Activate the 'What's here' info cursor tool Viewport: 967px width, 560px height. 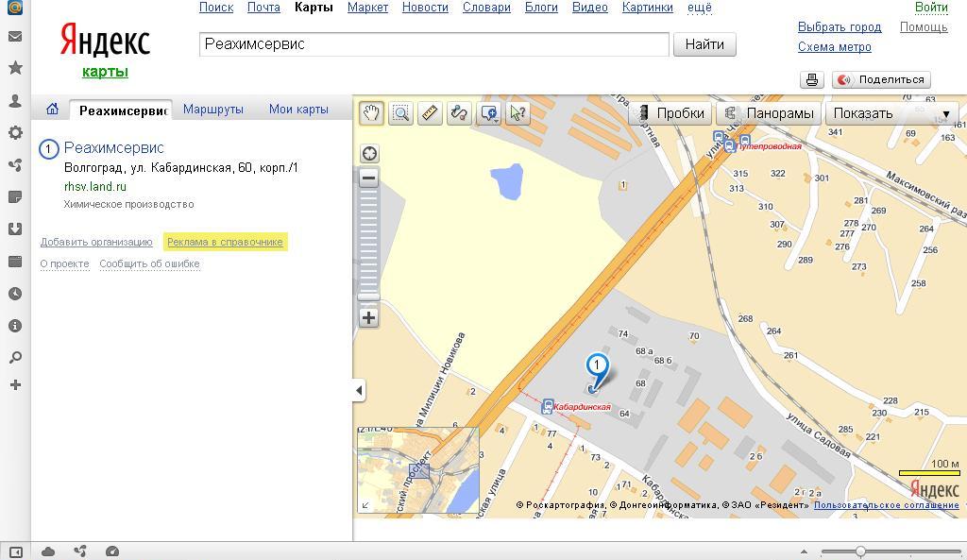[517, 113]
